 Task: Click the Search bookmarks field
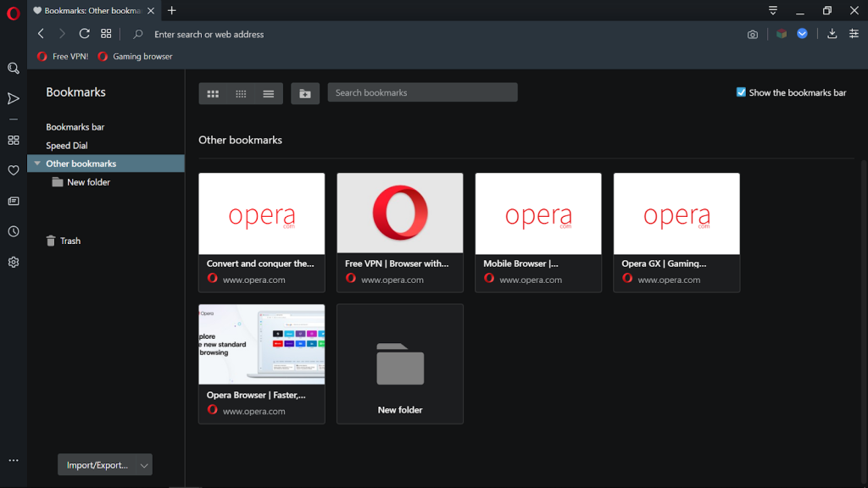point(422,92)
